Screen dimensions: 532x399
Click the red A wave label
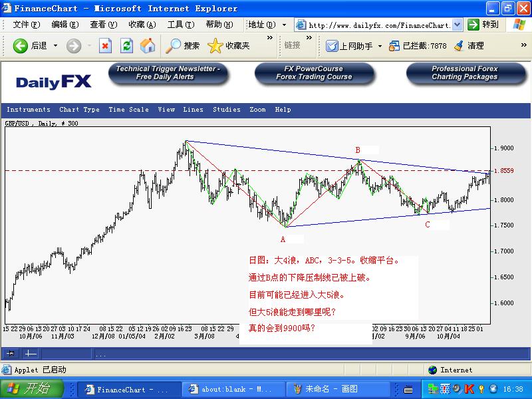283,239
